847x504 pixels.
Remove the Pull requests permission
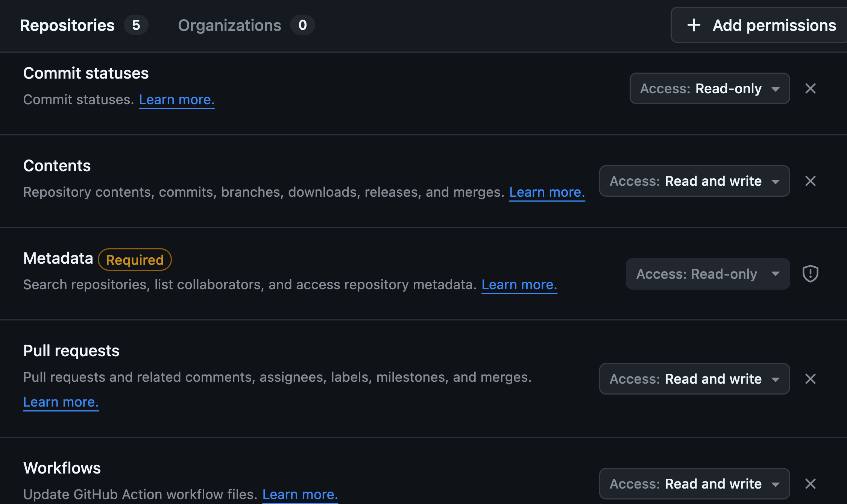click(x=810, y=379)
